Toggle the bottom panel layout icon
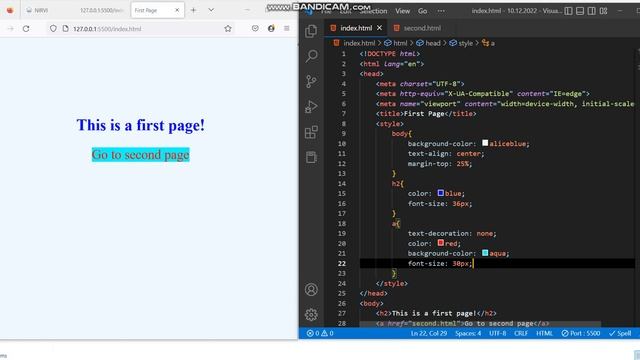The height and width of the screenshot is (360, 640). 580,11
